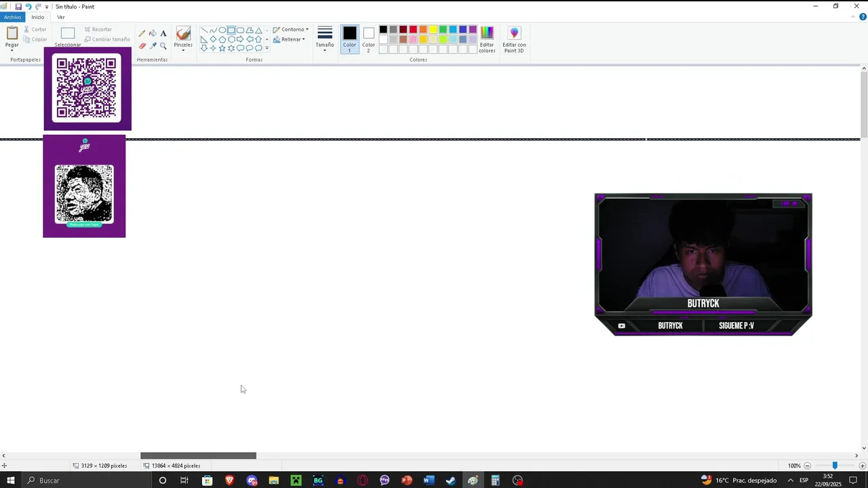Screen dimensions: 868x488
Task: Click the Recortar crop button
Action: (x=98, y=29)
